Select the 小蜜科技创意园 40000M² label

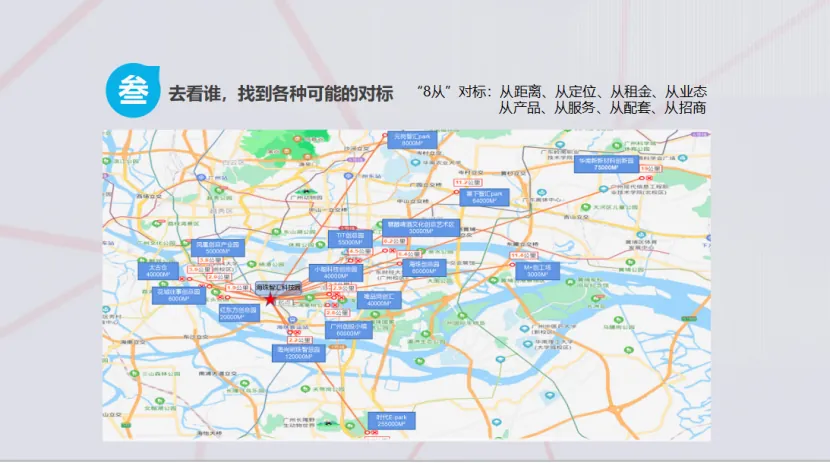[x=336, y=273]
